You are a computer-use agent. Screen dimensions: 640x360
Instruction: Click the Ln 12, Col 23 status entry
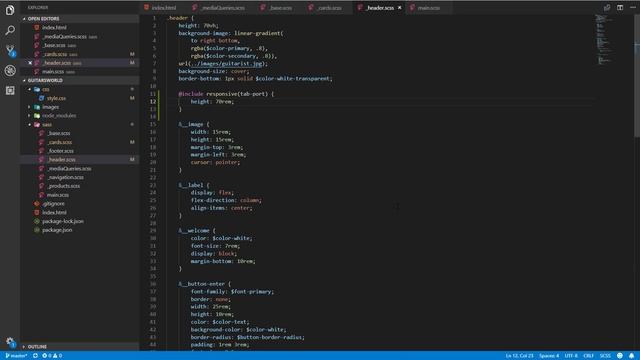coord(519,356)
